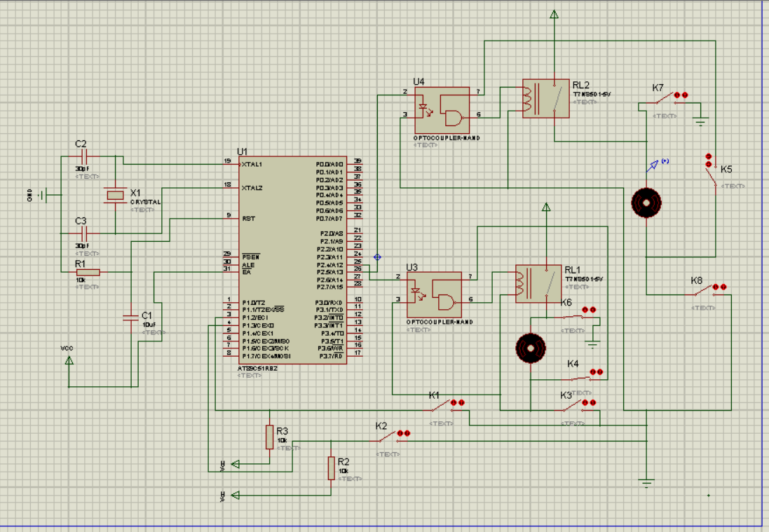Select resistor R2
This screenshot has height=532, width=769.
pos(331,468)
